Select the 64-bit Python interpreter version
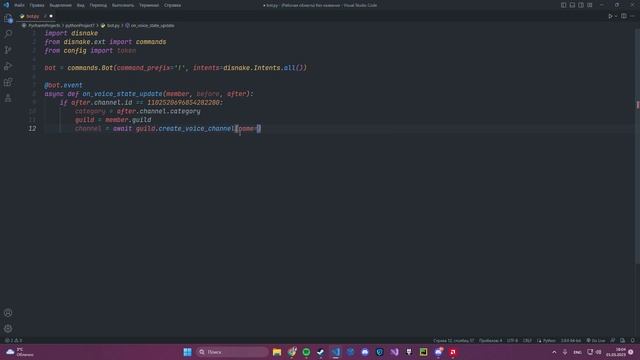 pyautogui.click(x=571, y=340)
